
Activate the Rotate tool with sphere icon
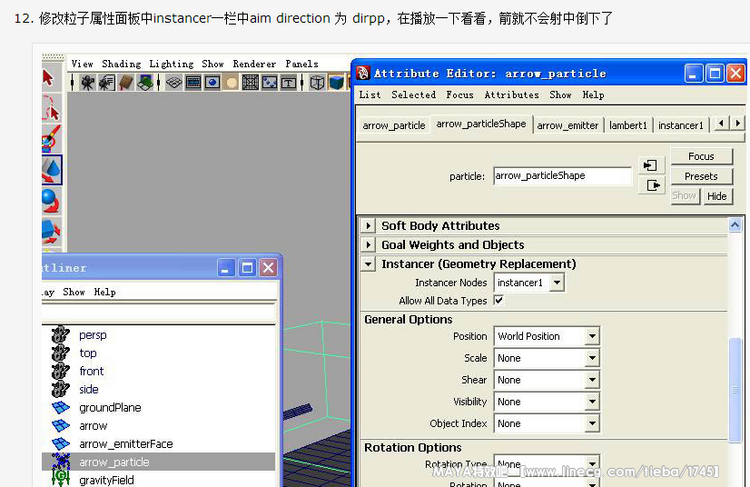[51, 201]
